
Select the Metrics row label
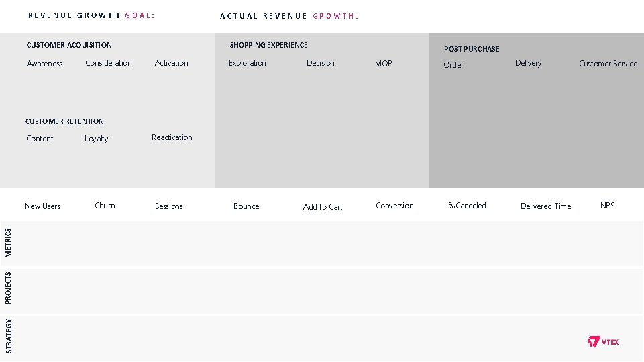click(8, 243)
